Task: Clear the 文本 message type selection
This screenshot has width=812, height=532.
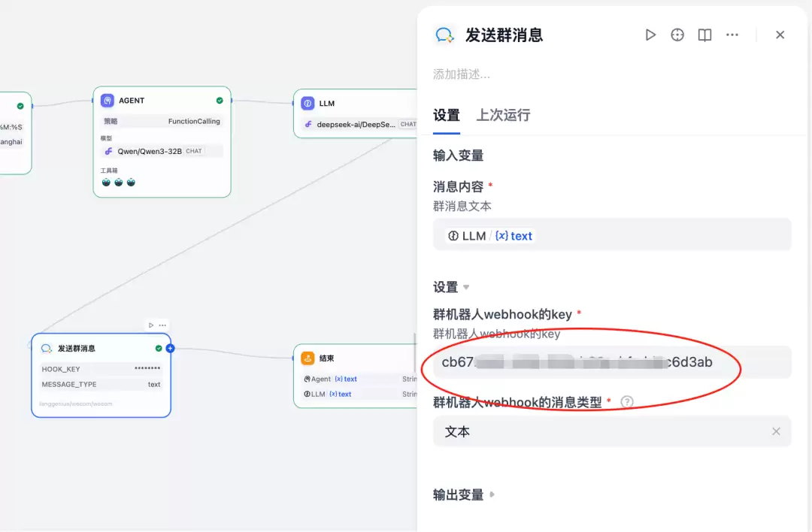Action: 776,431
